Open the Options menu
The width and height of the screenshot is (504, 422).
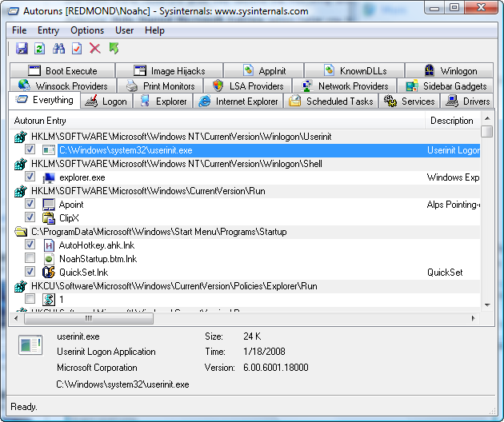(87, 30)
